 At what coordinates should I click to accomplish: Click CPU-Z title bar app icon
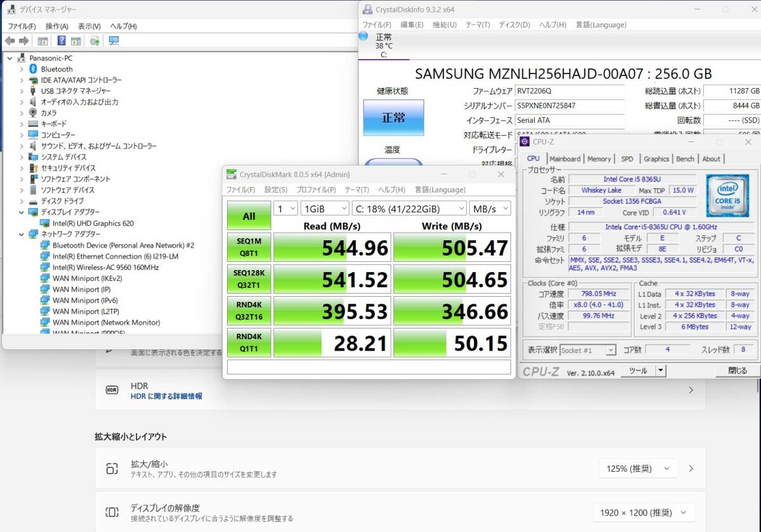coord(525,141)
